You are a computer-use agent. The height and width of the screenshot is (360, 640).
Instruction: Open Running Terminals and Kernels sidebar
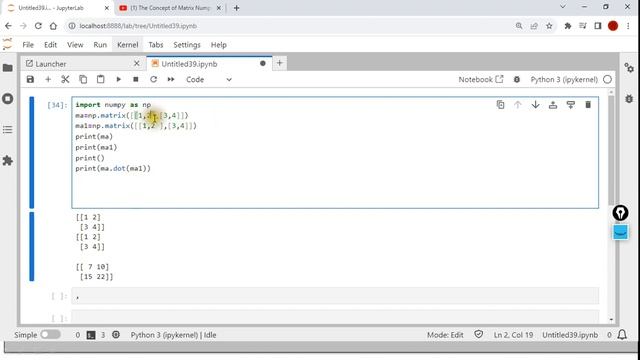pos(8,99)
